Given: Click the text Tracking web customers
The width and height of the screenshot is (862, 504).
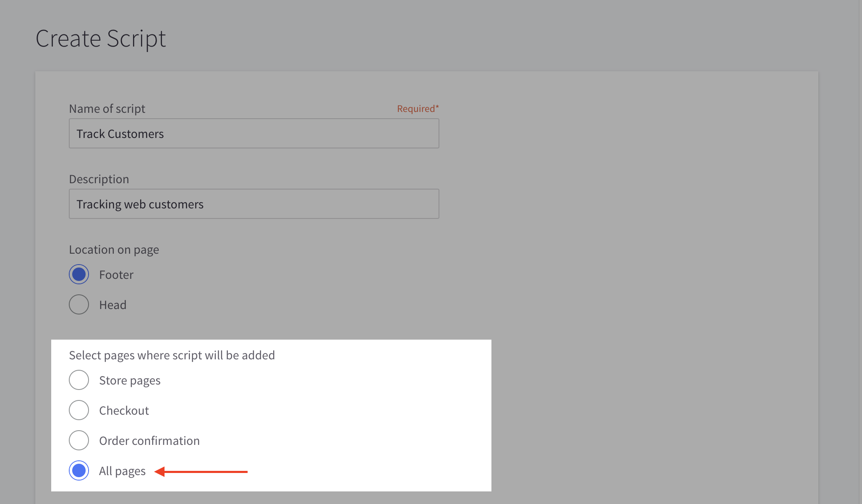Looking at the screenshot, I should [140, 204].
